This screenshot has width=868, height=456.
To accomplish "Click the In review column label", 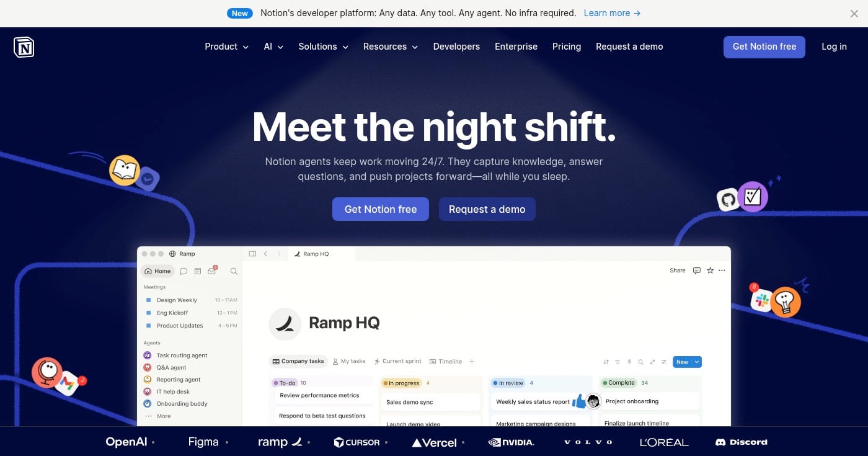I will (508, 383).
